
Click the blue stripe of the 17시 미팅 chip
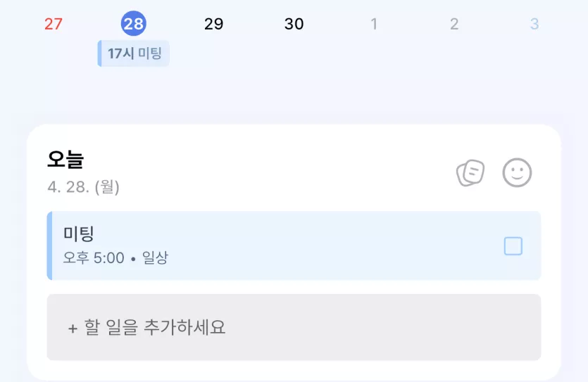(x=99, y=53)
